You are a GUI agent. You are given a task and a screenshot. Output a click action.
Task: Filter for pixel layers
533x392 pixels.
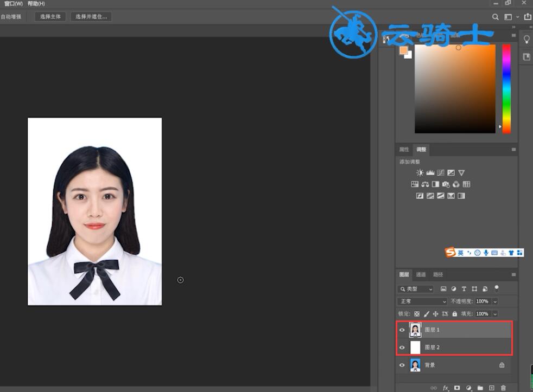click(x=443, y=289)
